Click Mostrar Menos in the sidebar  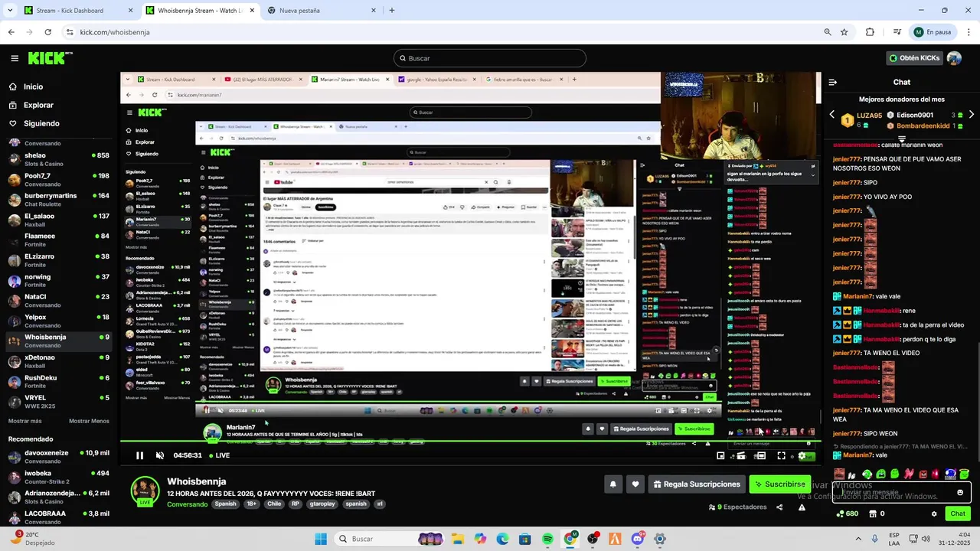coord(89,421)
